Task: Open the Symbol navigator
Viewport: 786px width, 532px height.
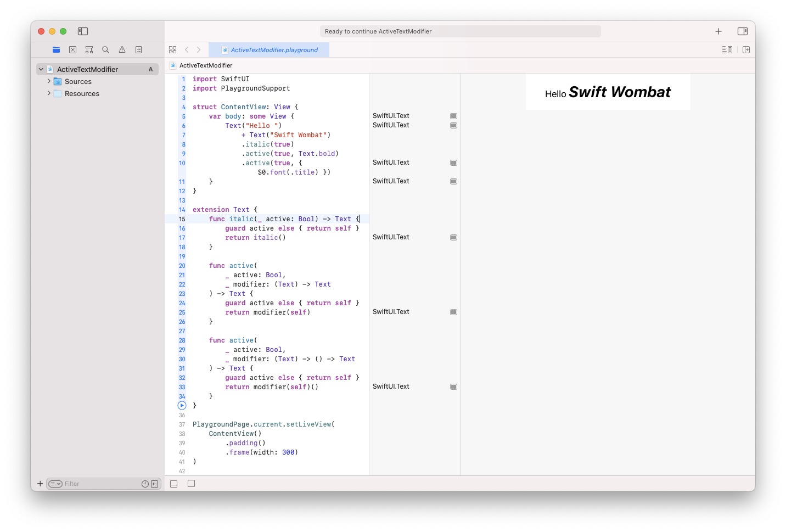Action: (89, 49)
